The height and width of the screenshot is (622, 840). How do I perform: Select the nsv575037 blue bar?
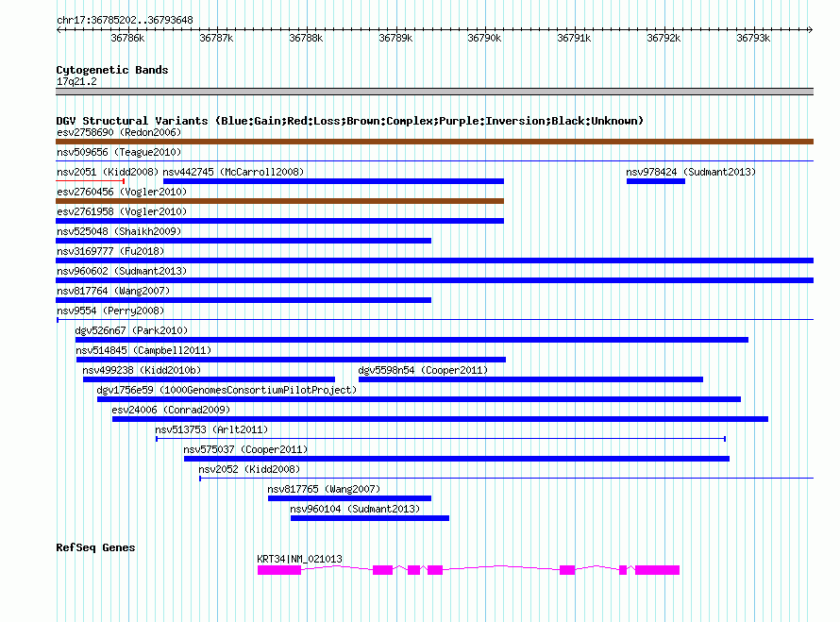click(x=457, y=459)
